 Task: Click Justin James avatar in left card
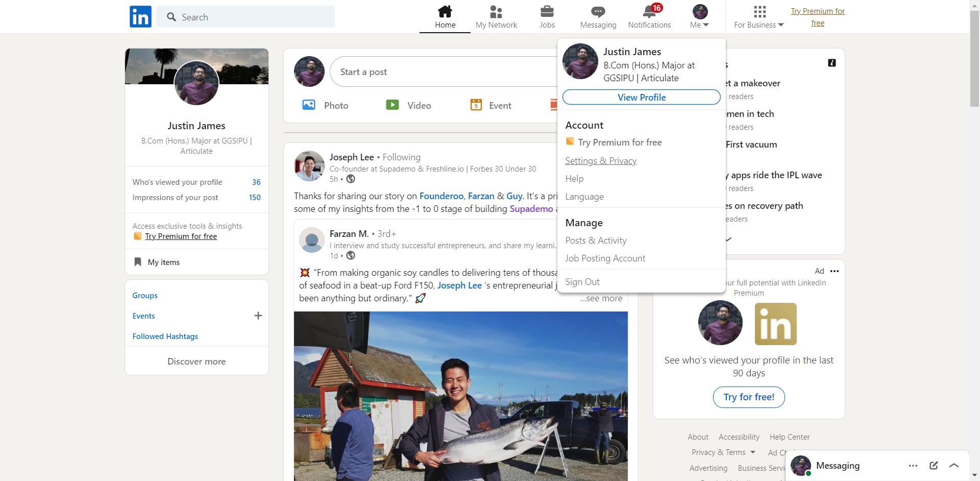pyautogui.click(x=197, y=83)
